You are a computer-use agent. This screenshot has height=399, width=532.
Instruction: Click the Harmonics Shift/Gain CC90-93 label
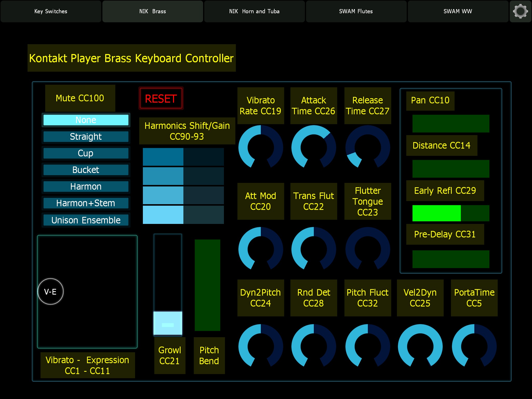(x=187, y=131)
